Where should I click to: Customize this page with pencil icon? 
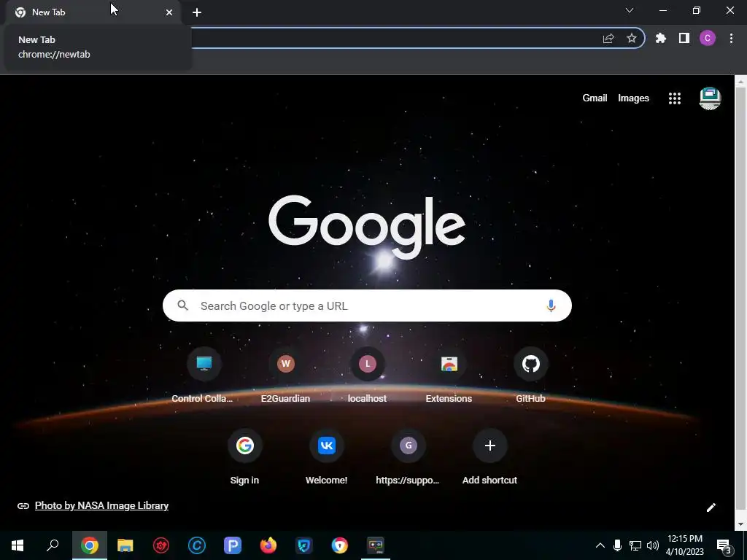[x=711, y=507]
